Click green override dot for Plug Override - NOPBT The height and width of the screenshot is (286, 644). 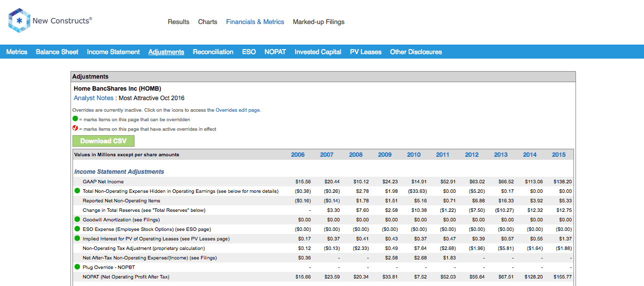coord(77,267)
